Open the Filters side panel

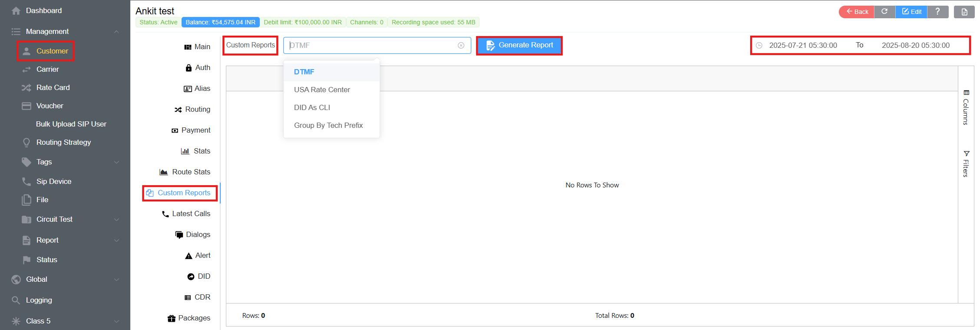966,164
